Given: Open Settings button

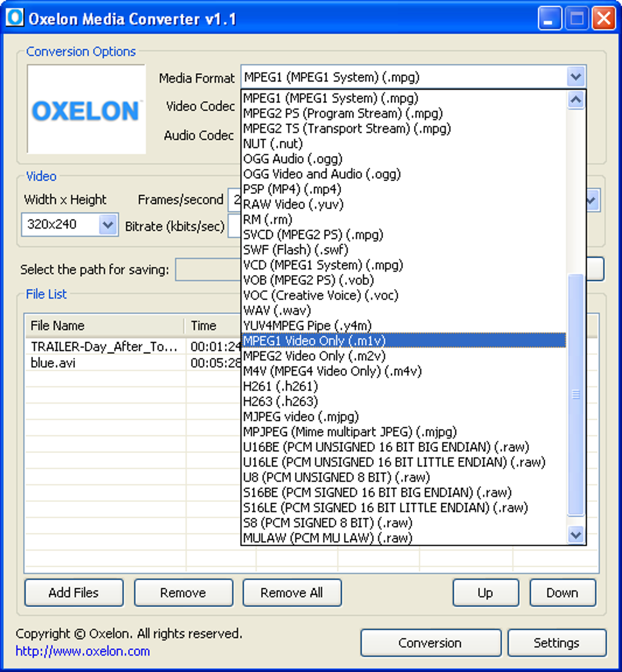Looking at the screenshot, I should [x=556, y=643].
